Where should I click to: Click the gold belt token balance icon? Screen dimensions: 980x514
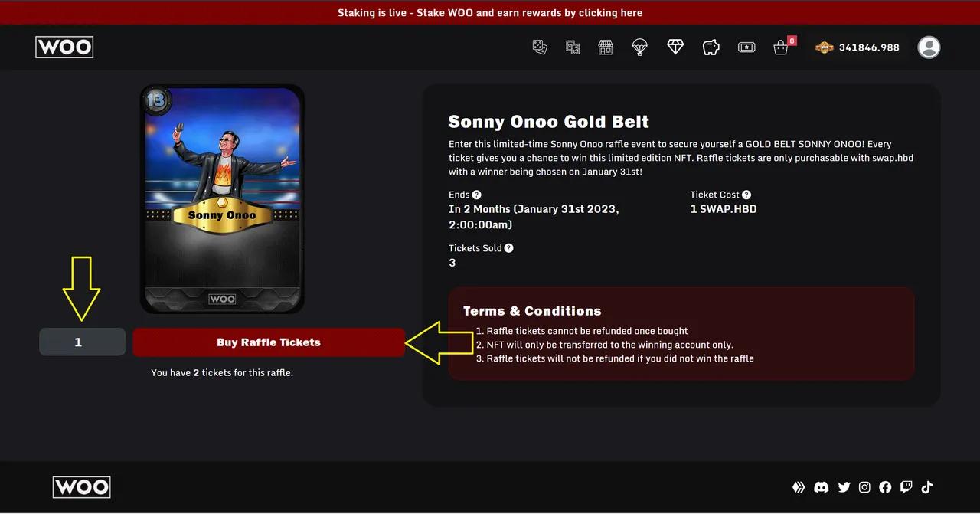coord(824,47)
